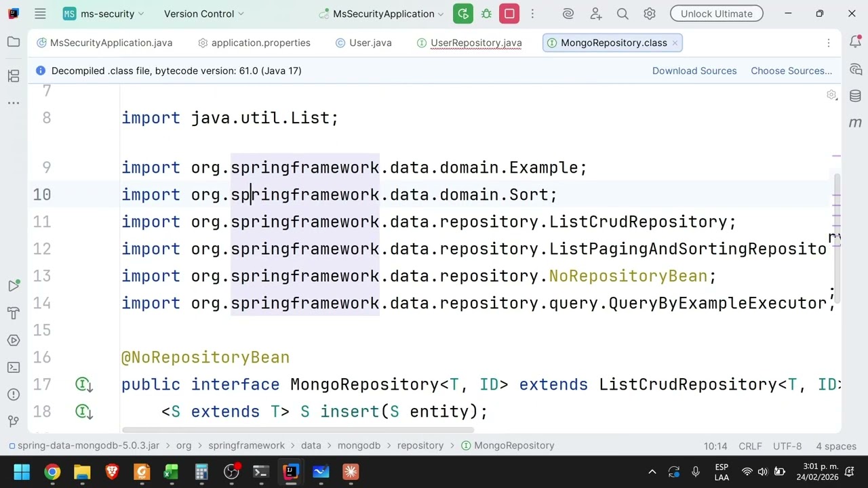Screen dimensions: 868x488
Task: Open Google Chrome from taskbar
Action: tap(52, 472)
